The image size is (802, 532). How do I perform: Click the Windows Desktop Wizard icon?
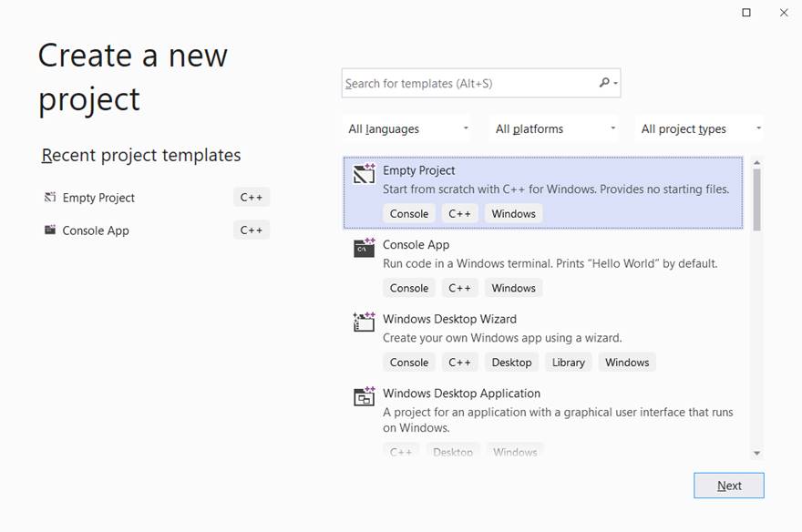365,322
